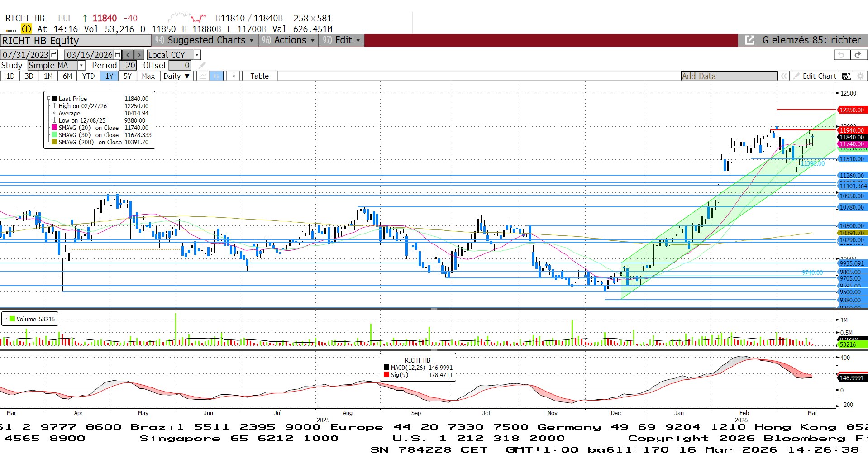
Task: Open the Local CCY currency dropdown
Action: coord(197,55)
